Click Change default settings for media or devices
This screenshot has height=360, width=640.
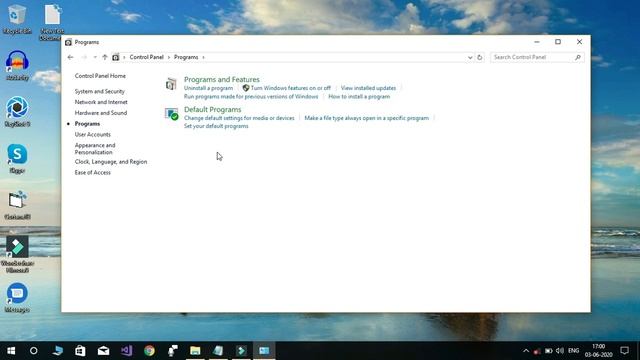coord(239,118)
